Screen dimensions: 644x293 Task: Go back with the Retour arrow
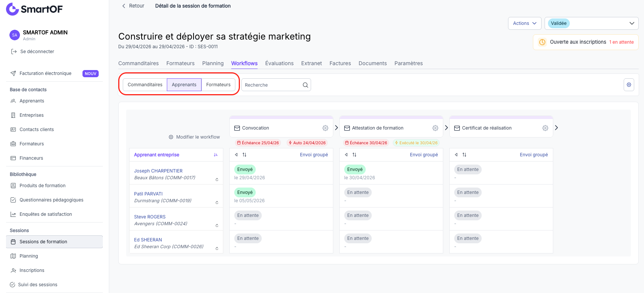124,6
